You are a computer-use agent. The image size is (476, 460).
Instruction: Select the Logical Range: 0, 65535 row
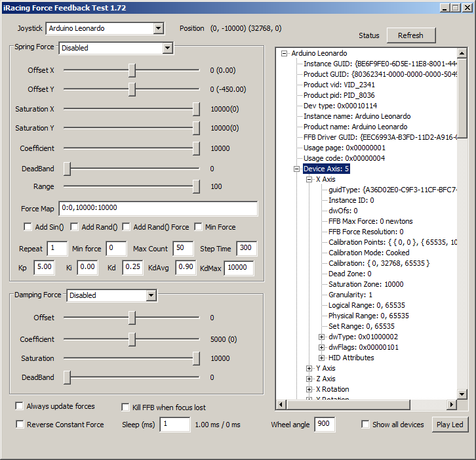pos(367,305)
